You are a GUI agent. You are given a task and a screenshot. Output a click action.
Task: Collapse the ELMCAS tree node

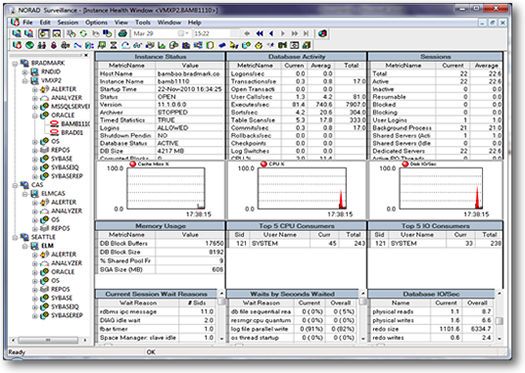pos(25,194)
